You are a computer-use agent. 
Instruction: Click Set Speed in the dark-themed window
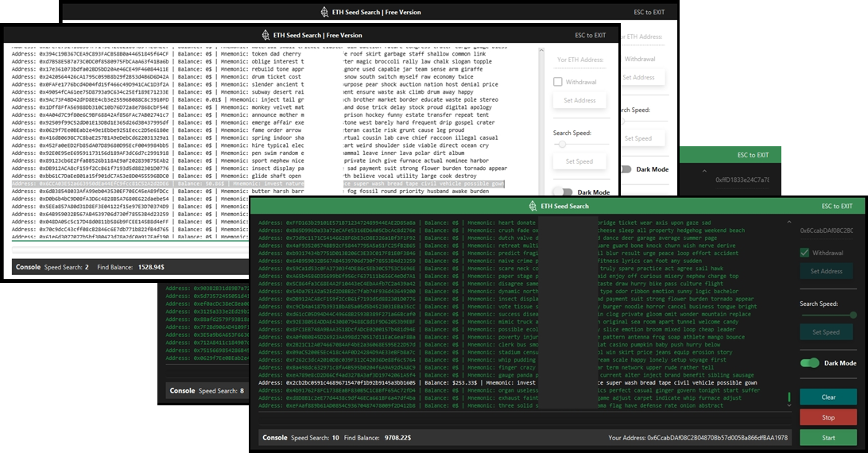point(826,332)
